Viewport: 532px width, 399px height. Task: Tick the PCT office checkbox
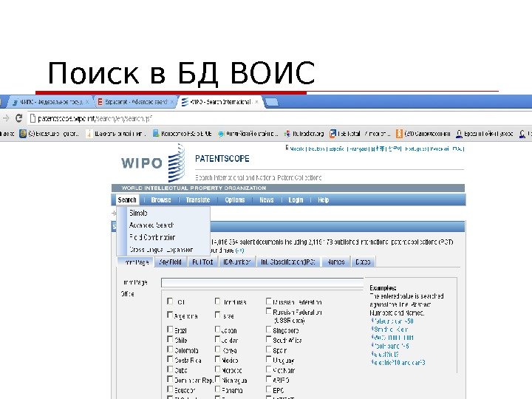[x=170, y=301]
